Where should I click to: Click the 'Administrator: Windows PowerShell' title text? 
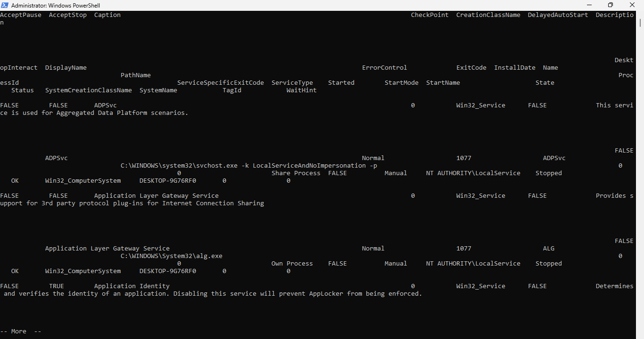[55, 6]
